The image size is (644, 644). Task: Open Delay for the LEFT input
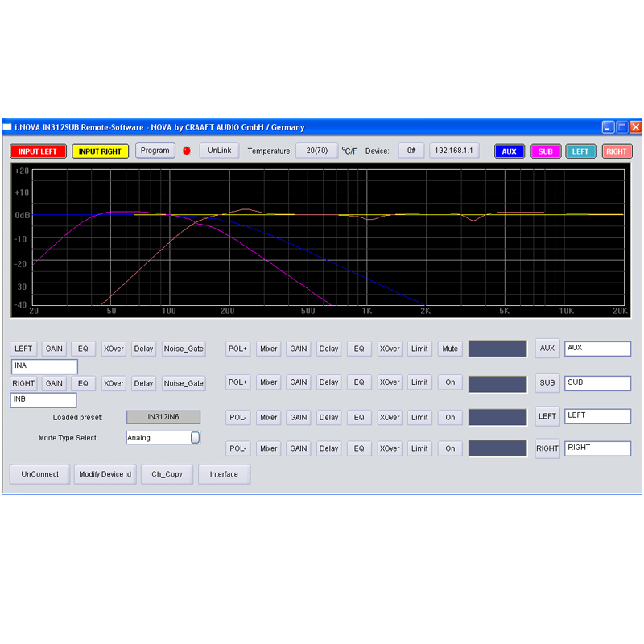pyautogui.click(x=143, y=349)
